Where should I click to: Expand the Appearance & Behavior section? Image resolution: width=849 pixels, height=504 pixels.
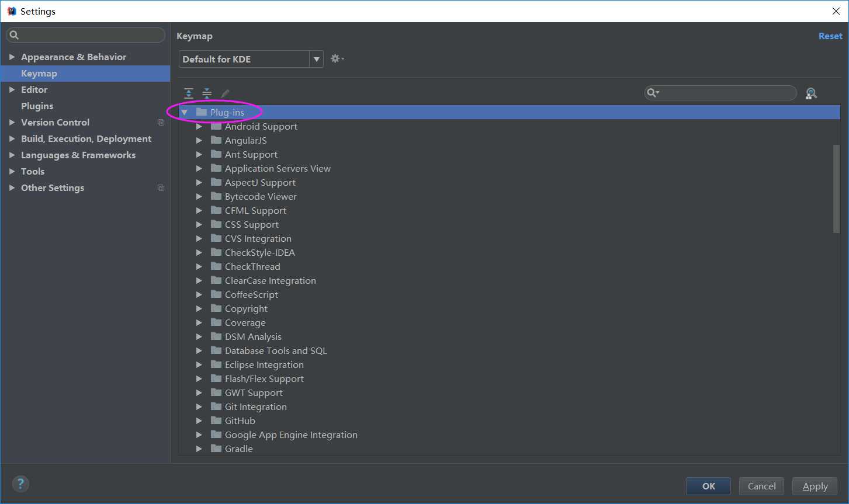coord(12,57)
